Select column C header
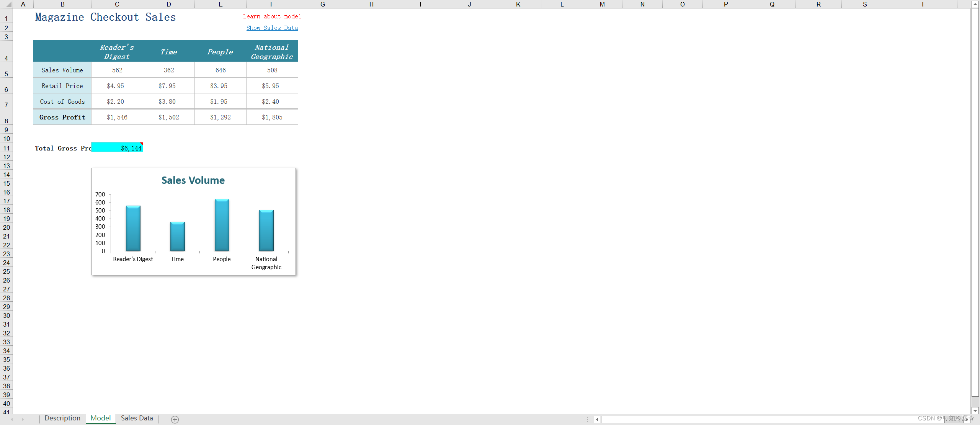The height and width of the screenshot is (425, 980). point(117,4)
